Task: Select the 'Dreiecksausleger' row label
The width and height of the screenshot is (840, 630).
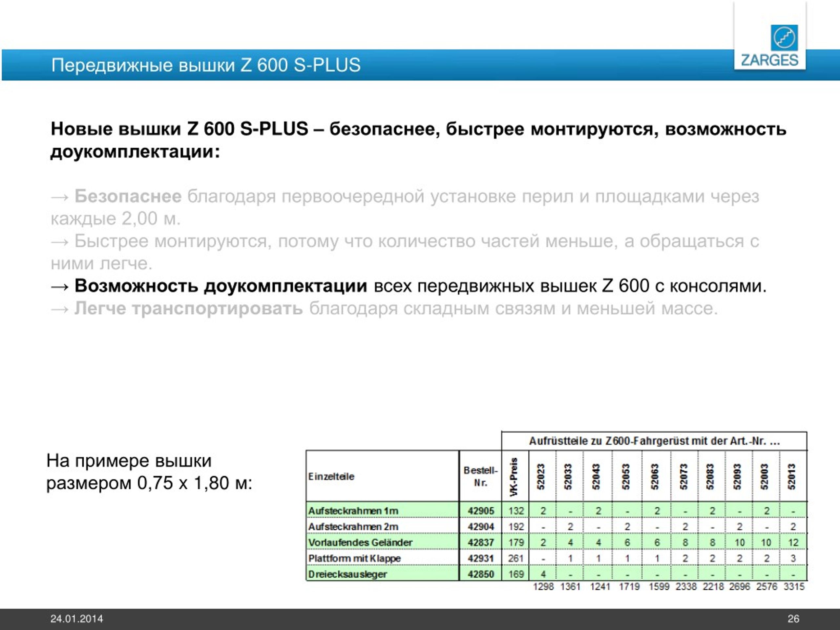Action: click(x=347, y=574)
